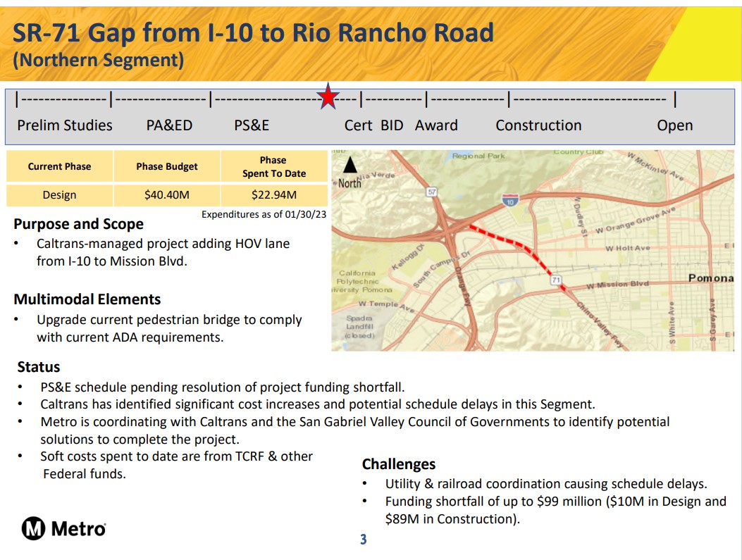Toggle the Pomona city label visibility
The image size is (742, 560).
(x=712, y=278)
